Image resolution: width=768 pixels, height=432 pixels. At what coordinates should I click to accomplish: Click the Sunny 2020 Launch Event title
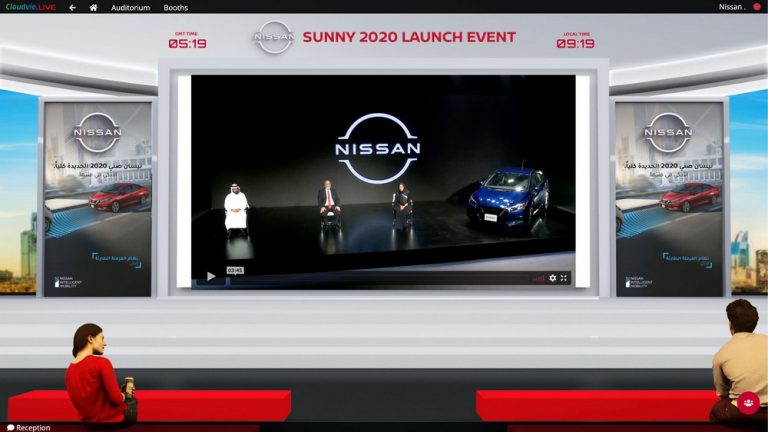pos(408,38)
